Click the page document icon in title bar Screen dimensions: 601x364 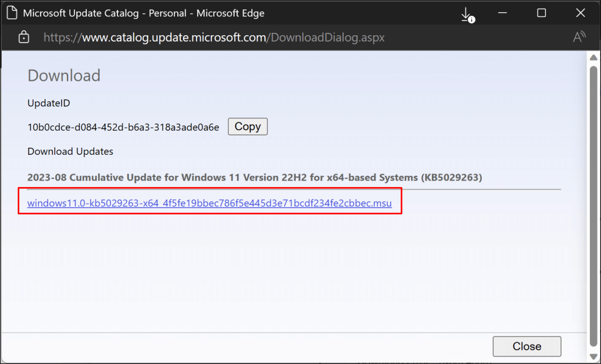click(x=12, y=13)
